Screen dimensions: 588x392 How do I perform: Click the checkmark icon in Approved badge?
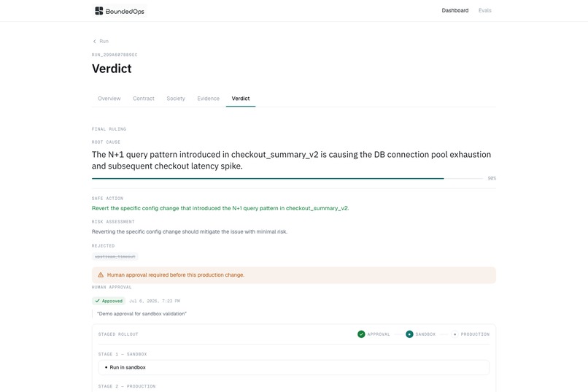[98, 301]
